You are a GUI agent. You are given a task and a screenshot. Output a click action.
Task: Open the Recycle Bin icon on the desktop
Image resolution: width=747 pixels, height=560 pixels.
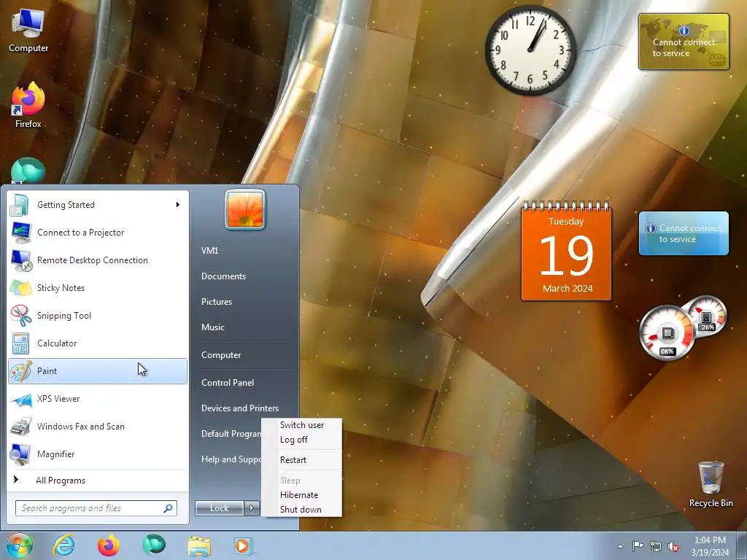point(711,484)
